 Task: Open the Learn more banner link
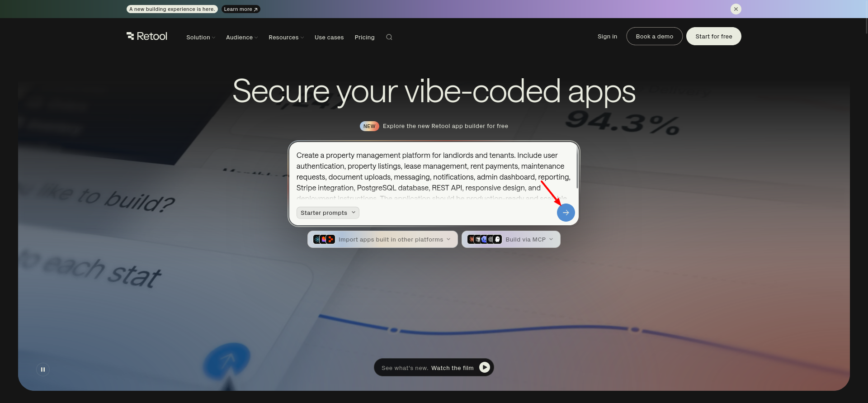[241, 9]
